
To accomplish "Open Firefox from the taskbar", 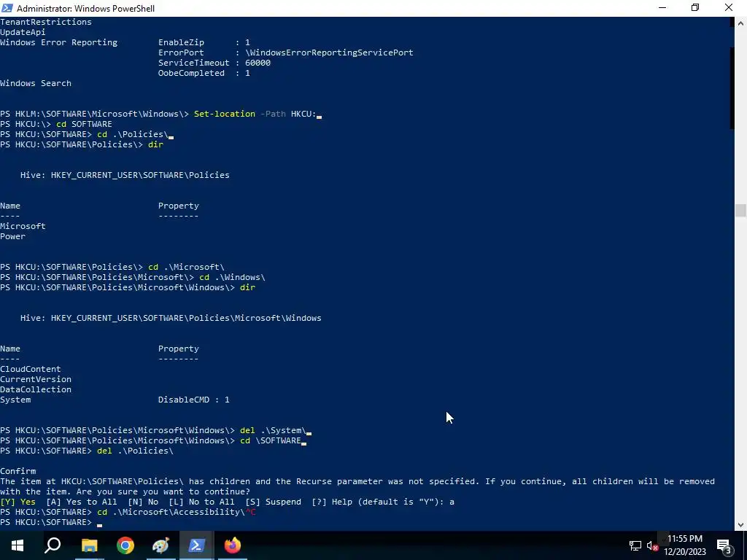I will pyautogui.click(x=233, y=545).
